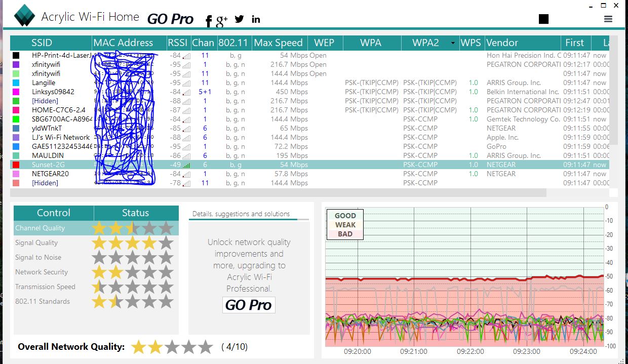Click the green swatch beside SBG6700AC
The image size is (628, 364).
coord(16,119)
